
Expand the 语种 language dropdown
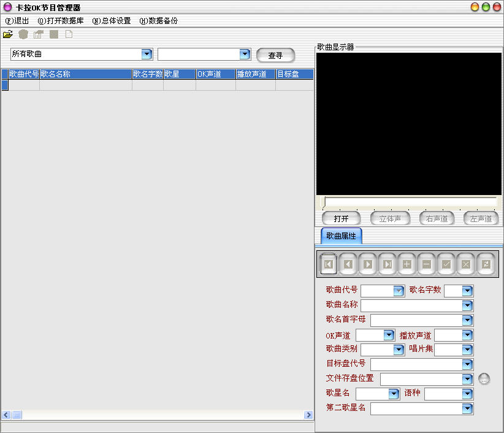(467, 394)
